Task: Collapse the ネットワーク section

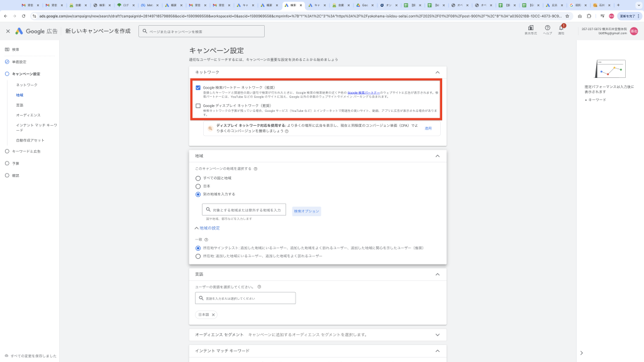Action: [438, 72]
